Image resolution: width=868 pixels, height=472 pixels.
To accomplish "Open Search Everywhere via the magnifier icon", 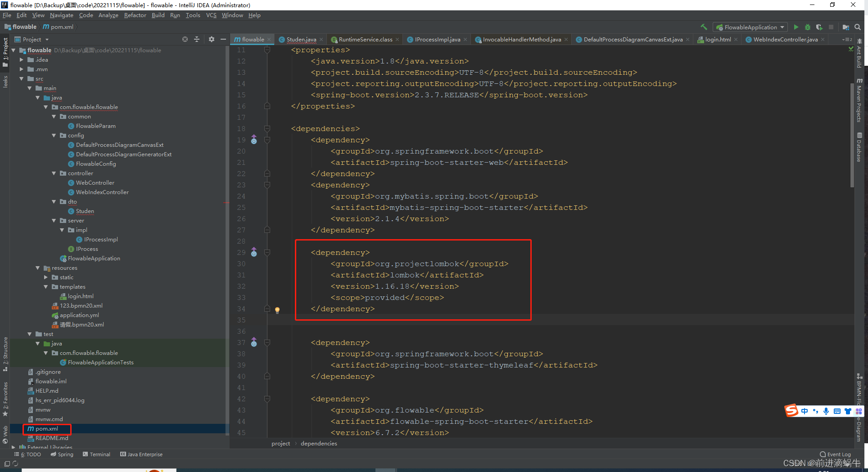I will pyautogui.click(x=858, y=27).
